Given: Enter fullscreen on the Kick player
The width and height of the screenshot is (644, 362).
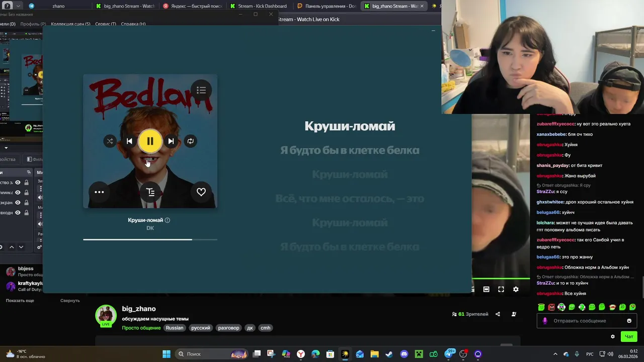Looking at the screenshot, I should tap(501, 289).
